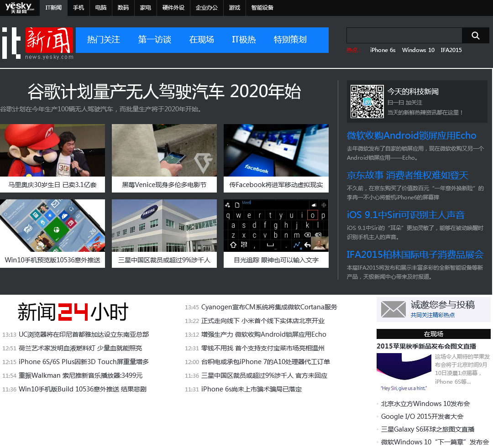The height and width of the screenshot is (448, 493).
Task: Click caption 马里奥庆30岁生日 已卖3.1亿套
Action: pyautogui.click(x=52, y=185)
